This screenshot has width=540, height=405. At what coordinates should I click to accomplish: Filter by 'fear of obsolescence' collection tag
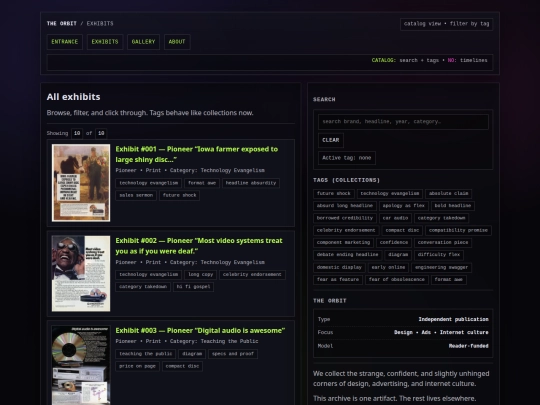pyautogui.click(x=396, y=279)
